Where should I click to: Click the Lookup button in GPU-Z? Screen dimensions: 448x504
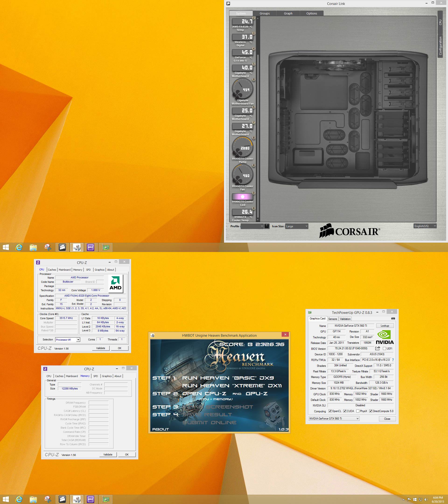pos(385,325)
